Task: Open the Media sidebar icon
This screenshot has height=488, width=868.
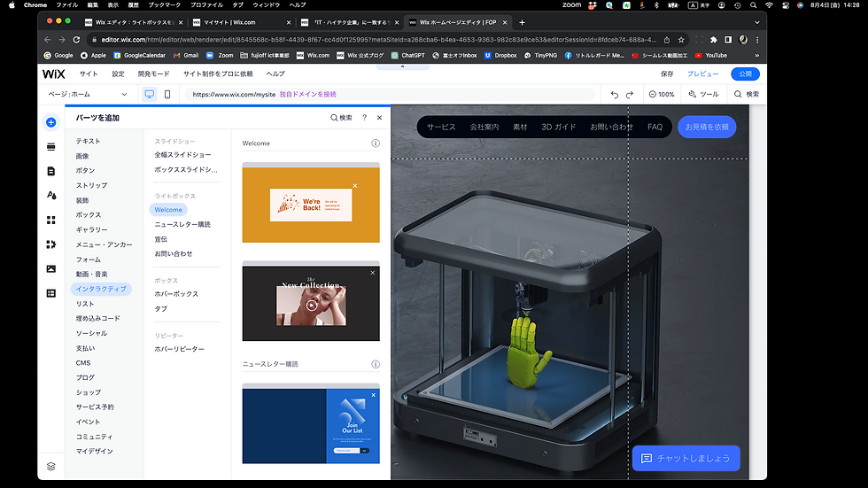Action: click(x=51, y=269)
